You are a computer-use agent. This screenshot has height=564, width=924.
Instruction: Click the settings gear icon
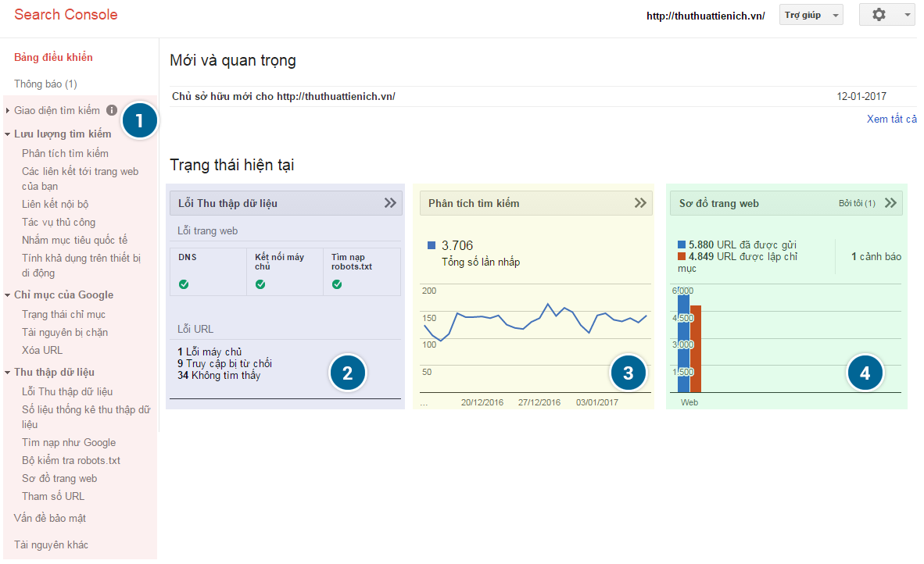pyautogui.click(x=879, y=15)
